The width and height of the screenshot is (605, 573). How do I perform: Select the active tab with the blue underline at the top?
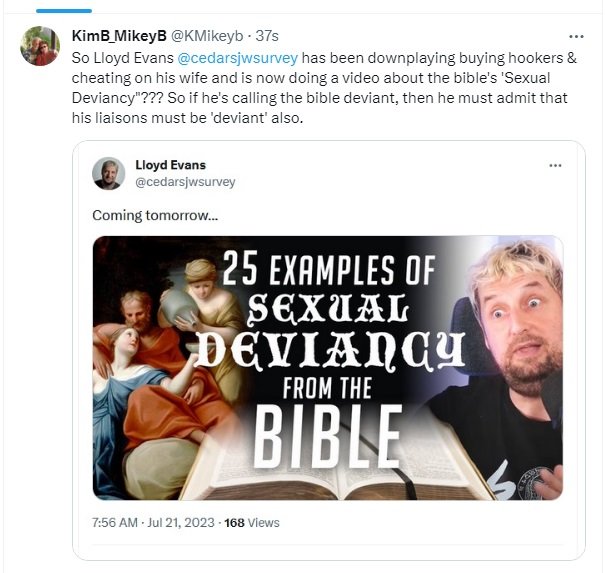(x=64, y=10)
